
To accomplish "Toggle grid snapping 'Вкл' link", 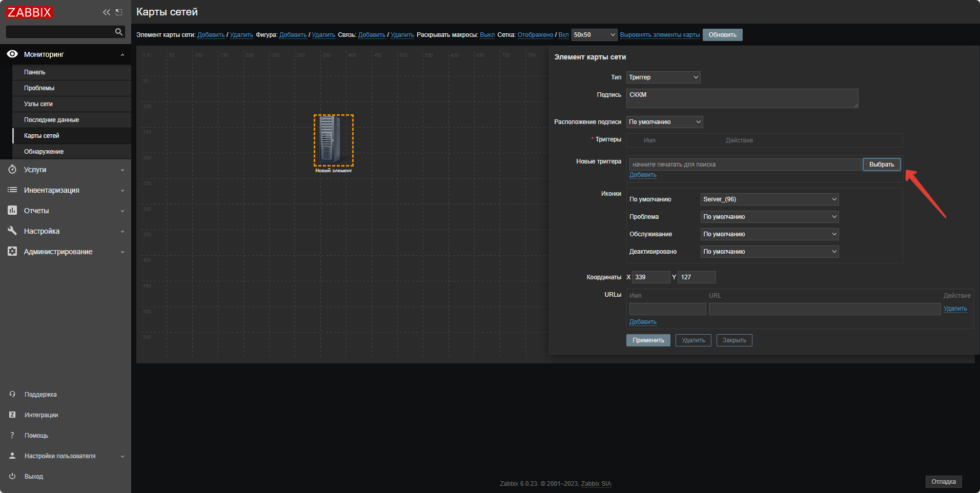I will (x=563, y=35).
